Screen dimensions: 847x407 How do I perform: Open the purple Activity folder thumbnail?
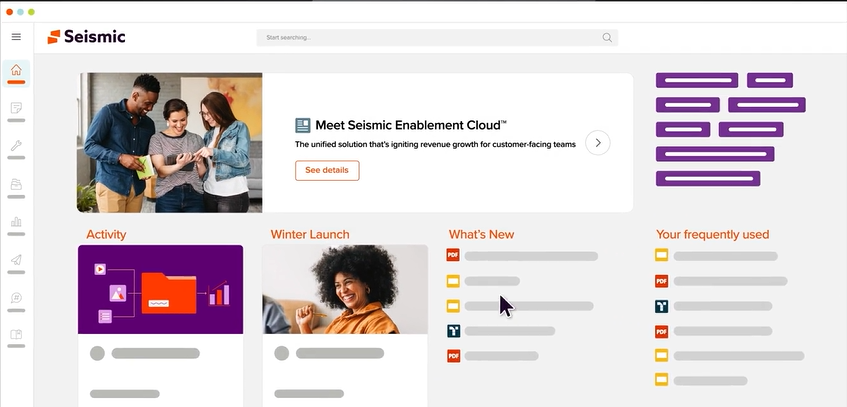click(x=160, y=289)
